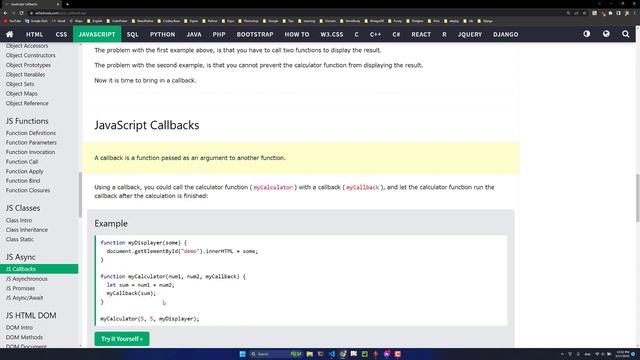The image size is (640, 360).
Task: Click the sidebar scrollbar thumb
Action: [x=80, y=194]
